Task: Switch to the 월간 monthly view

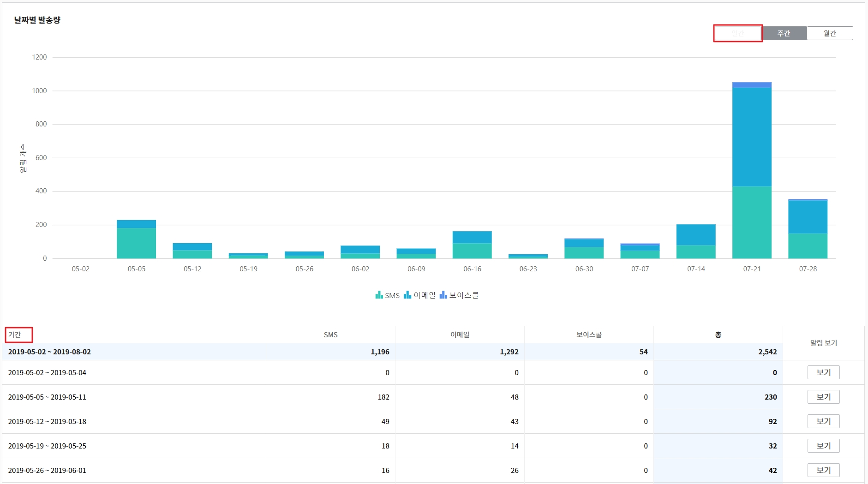Action: (x=830, y=33)
